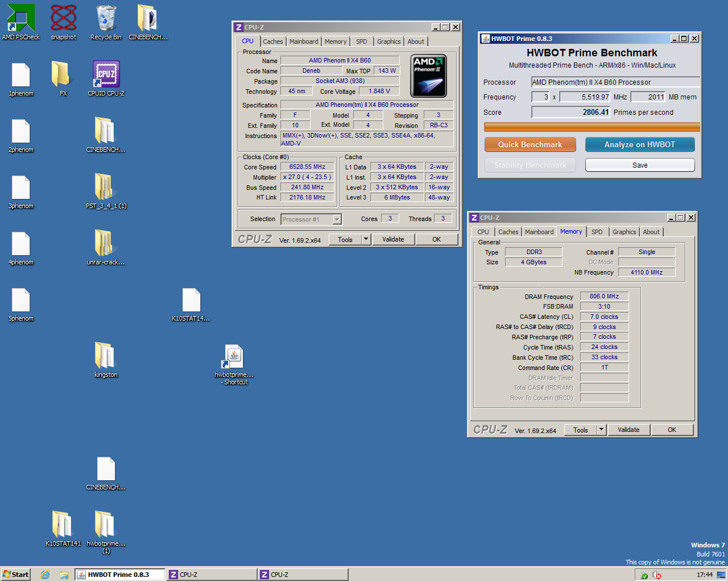This screenshot has width=728, height=582.
Task: Expand the Tools arrow in the Memory window
Action: [x=601, y=430]
